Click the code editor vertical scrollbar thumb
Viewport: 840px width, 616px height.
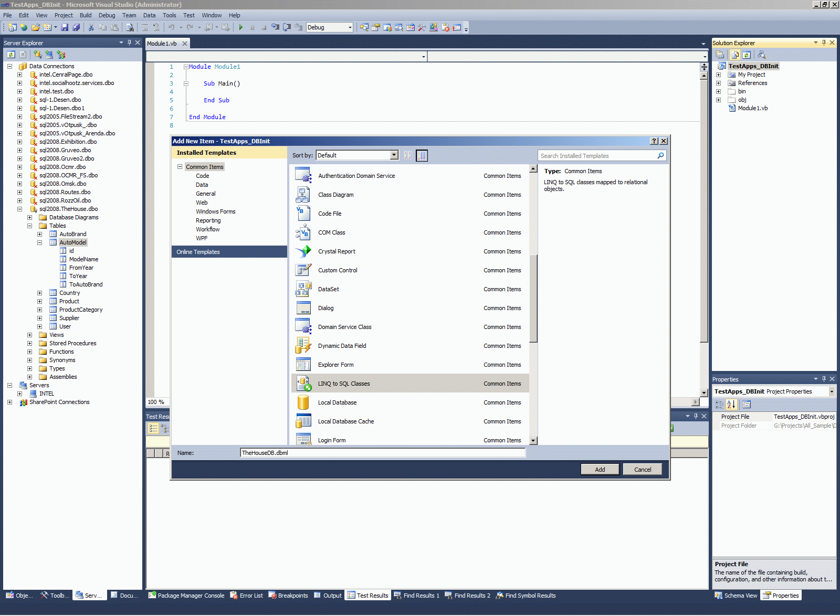click(704, 210)
